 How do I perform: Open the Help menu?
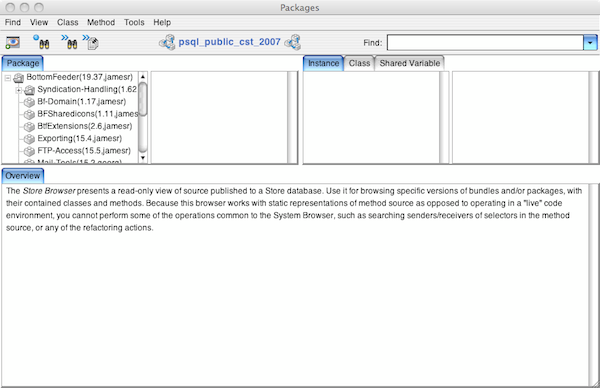[162, 22]
